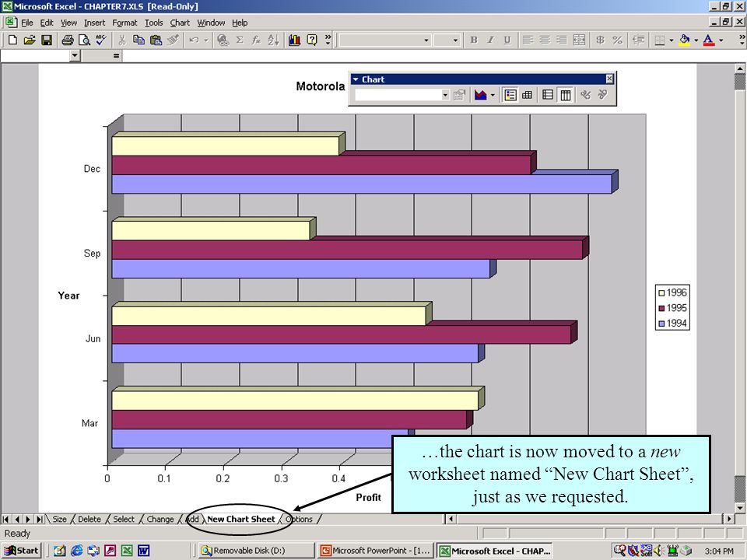The height and width of the screenshot is (560, 747).
Task: Apply Percent Style icon
Action: click(x=617, y=40)
